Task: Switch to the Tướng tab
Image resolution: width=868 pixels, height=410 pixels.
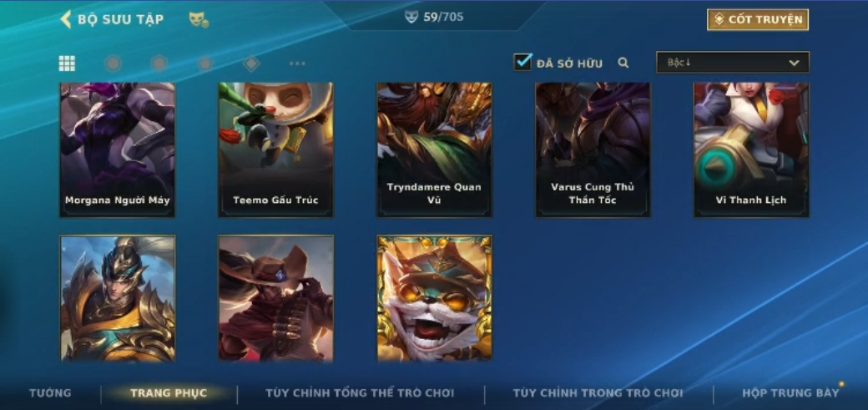Action: (50, 393)
